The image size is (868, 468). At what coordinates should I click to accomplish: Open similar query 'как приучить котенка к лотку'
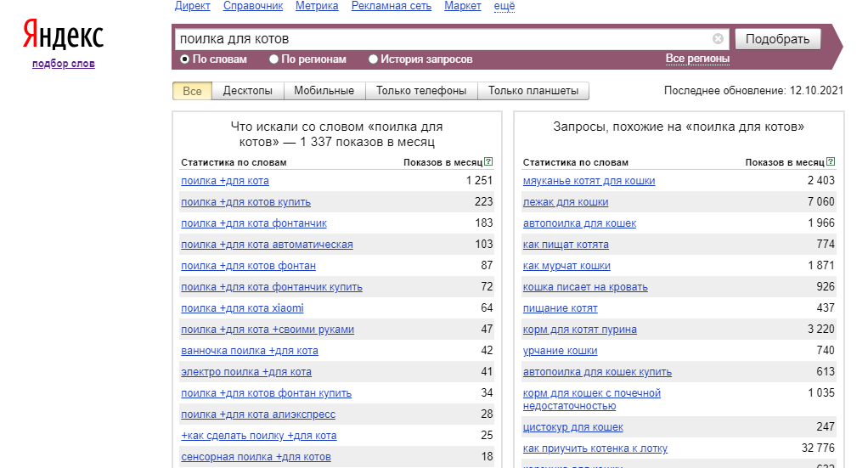click(x=595, y=448)
